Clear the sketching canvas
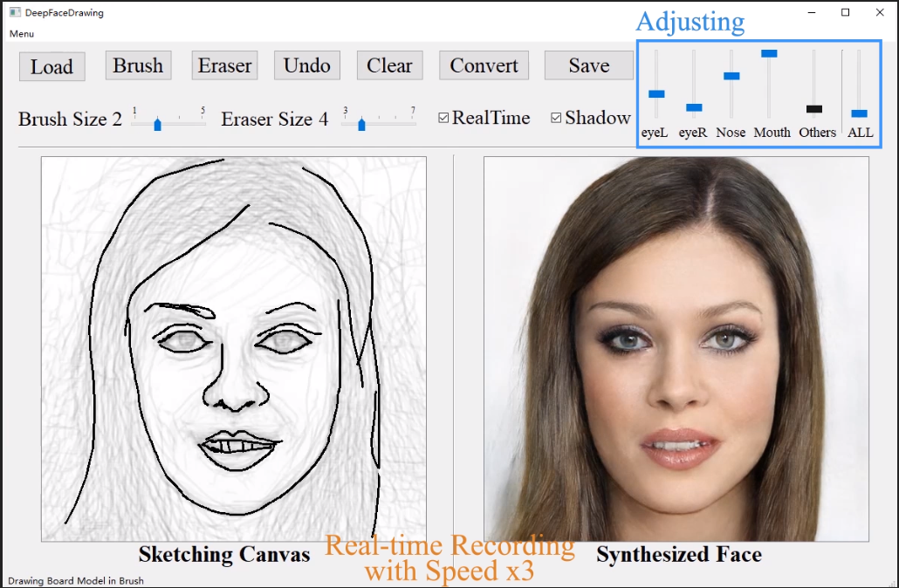Viewport: 899px width, 588px height. pos(389,65)
